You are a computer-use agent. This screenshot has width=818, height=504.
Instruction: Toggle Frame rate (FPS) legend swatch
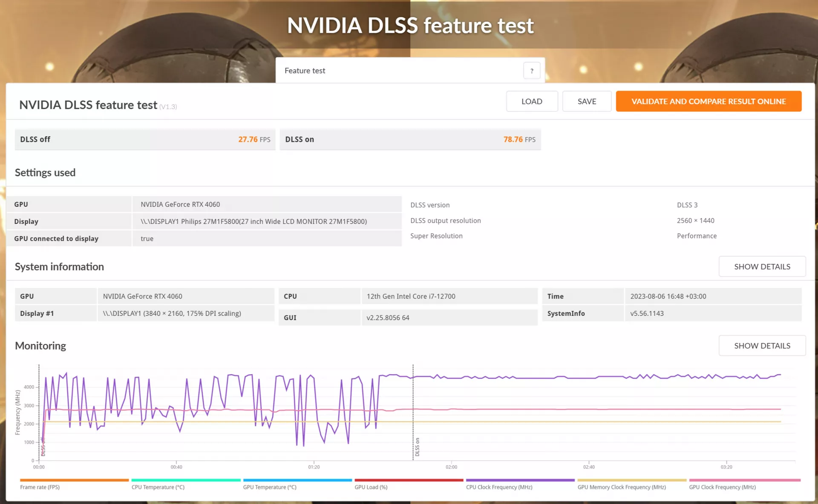[74, 480]
